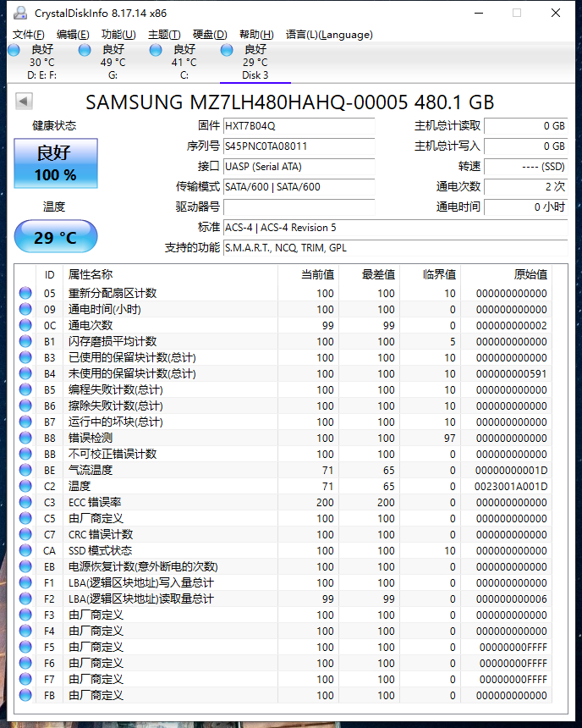Click status orb for attribute B3 已使用的保留块计数
Screen dimensions: 582x728
[x=25, y=357]
